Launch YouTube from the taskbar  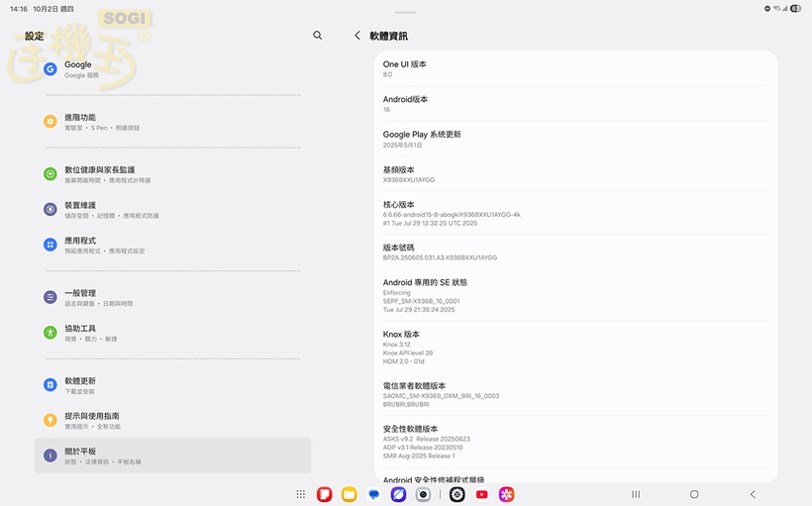coord(481,494)
